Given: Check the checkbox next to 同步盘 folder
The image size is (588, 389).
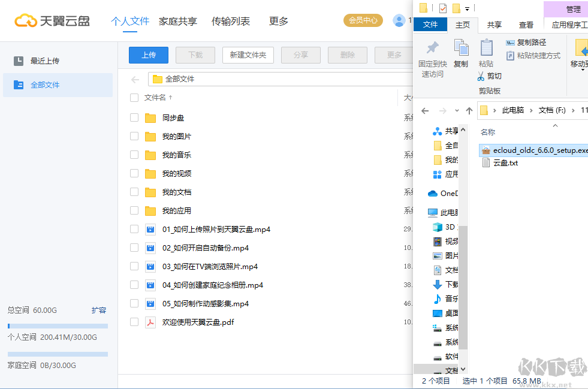Looking at the screenshot, I should [134, 117].
